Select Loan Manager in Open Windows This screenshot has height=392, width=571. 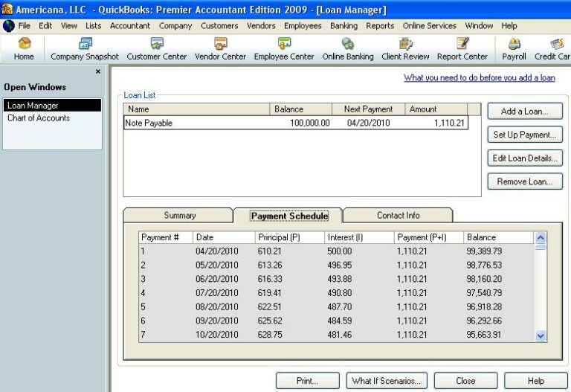tap(53, 106)
